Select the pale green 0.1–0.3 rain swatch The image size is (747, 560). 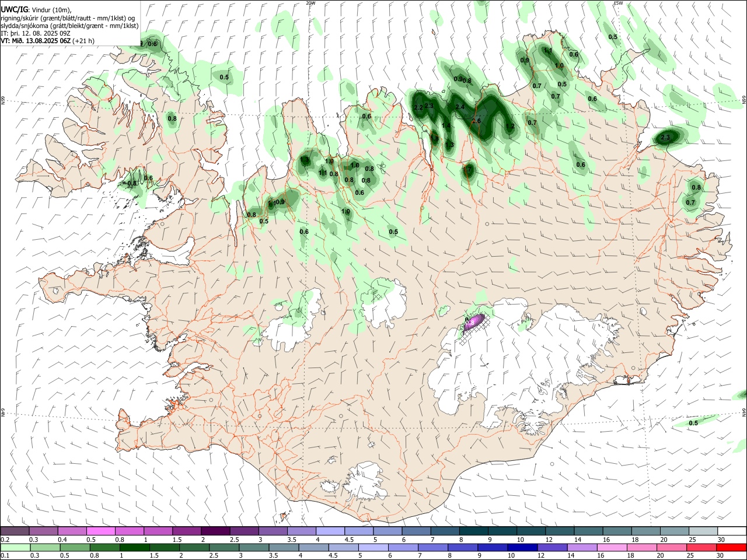15,548
